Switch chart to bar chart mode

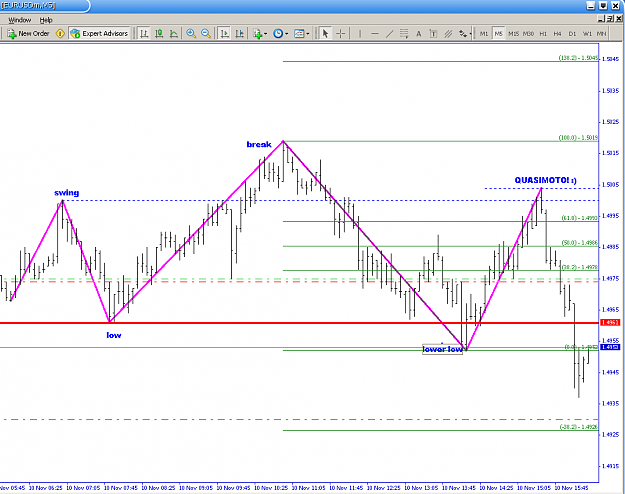(144, 33)
